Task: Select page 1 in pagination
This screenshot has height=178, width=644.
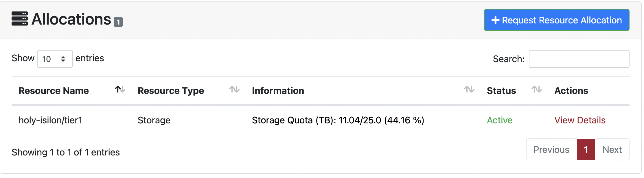Action: click(586, 149)
